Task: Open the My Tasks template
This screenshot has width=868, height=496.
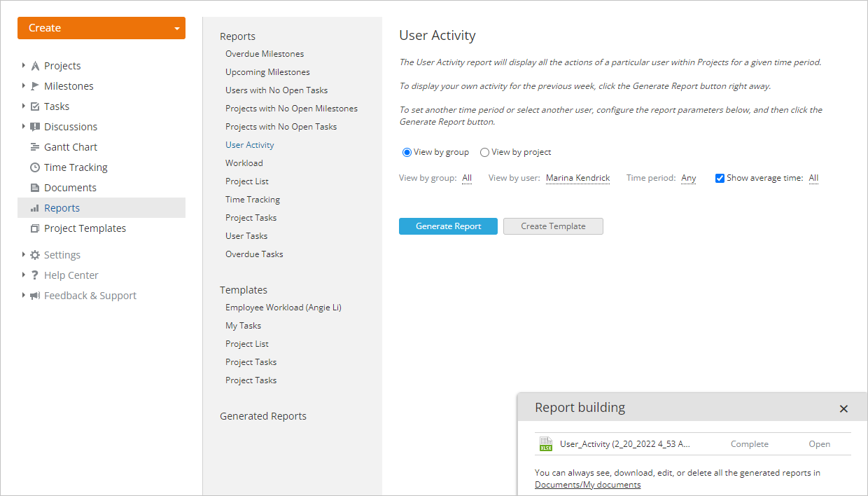Action: pyautogui.click(x=243, y=326)
